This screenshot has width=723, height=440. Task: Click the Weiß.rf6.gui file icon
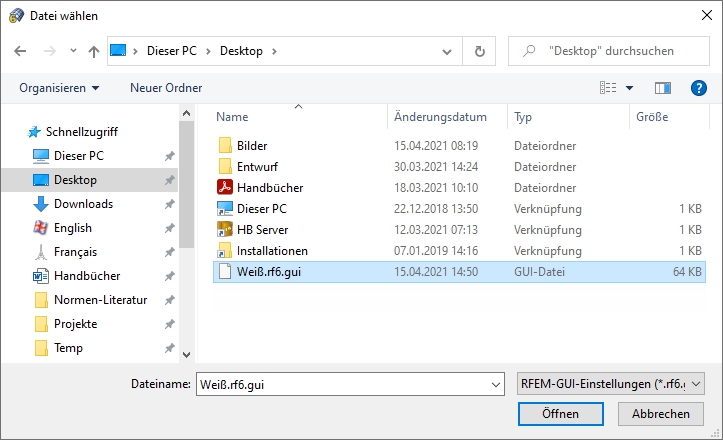pyautogui.click(x=225, y=271)
